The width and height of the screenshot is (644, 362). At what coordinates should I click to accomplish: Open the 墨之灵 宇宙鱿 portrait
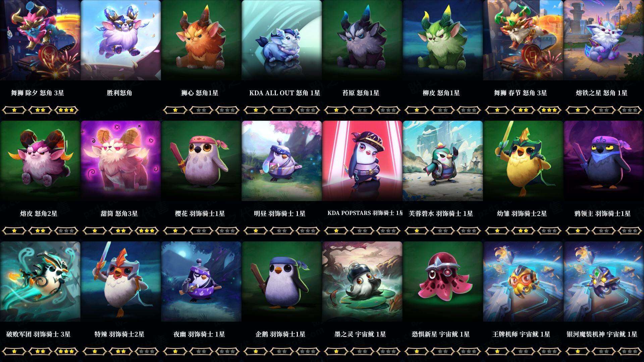coord(362,282)
